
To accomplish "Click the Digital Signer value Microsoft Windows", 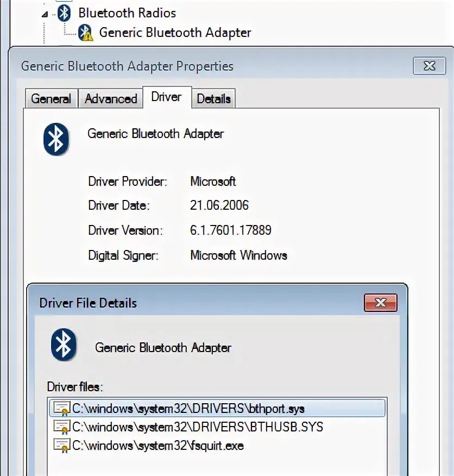I will pos(238,255).
